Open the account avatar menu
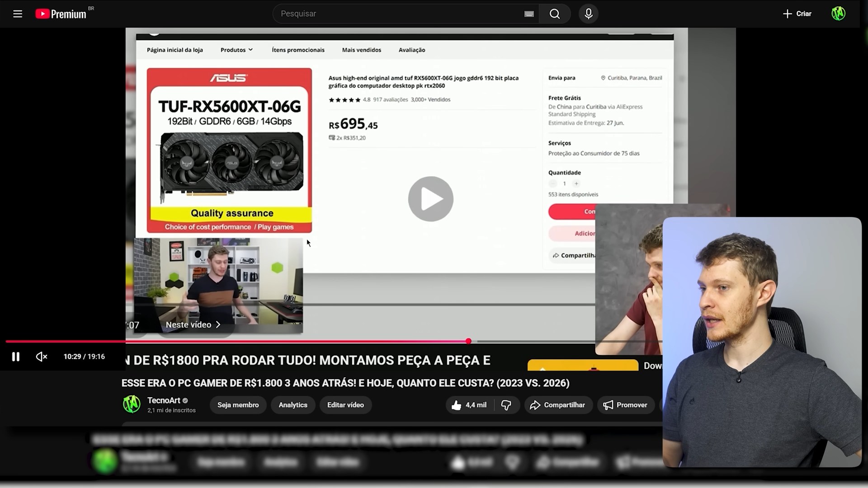Screen dimensions: 868x488 pos(838,14)
